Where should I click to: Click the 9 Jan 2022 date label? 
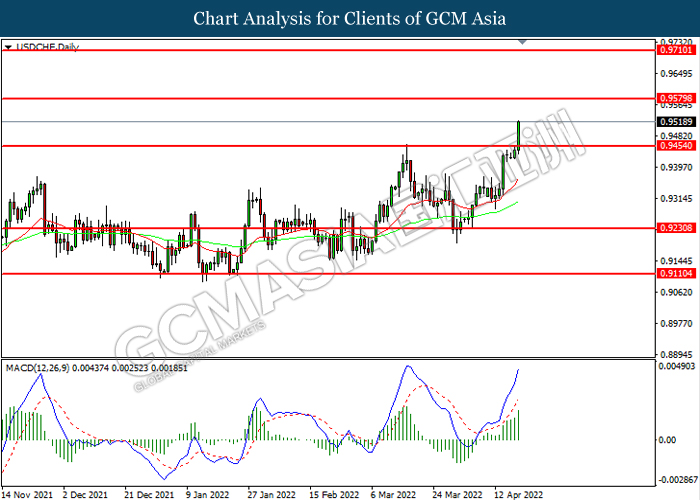(208, 495)
